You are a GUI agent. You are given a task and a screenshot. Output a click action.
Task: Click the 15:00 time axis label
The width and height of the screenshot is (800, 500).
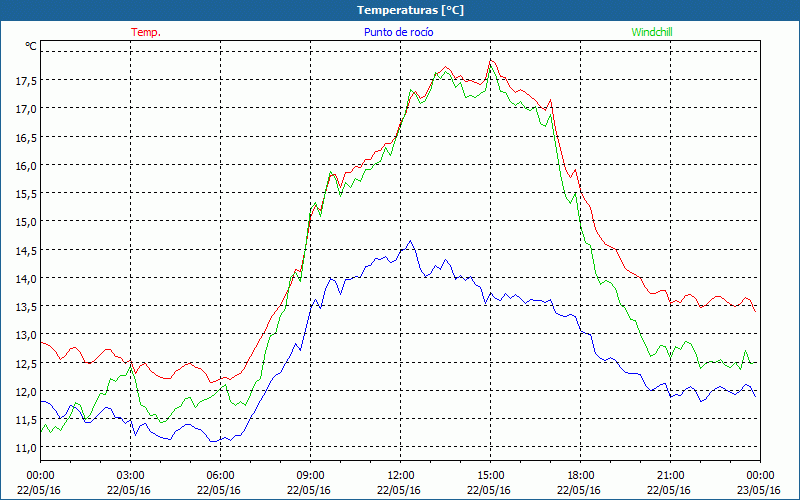[x=490, y=476]
